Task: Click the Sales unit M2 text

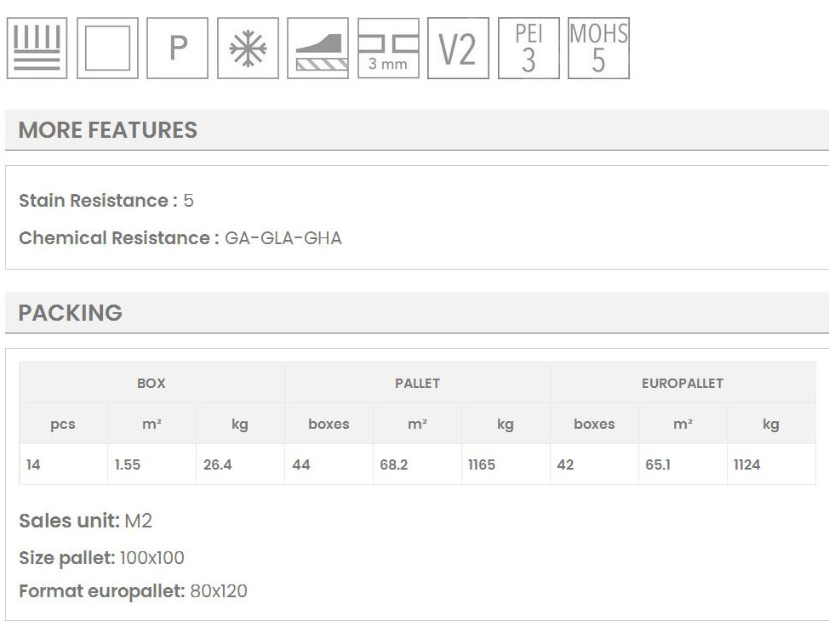Action: (x=85, y=521)
